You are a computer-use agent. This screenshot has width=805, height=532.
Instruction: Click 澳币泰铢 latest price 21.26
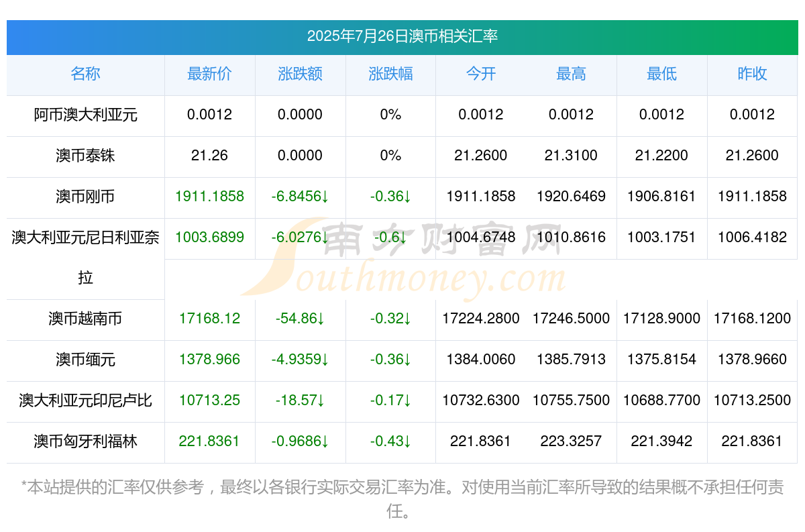click(209, 156)
